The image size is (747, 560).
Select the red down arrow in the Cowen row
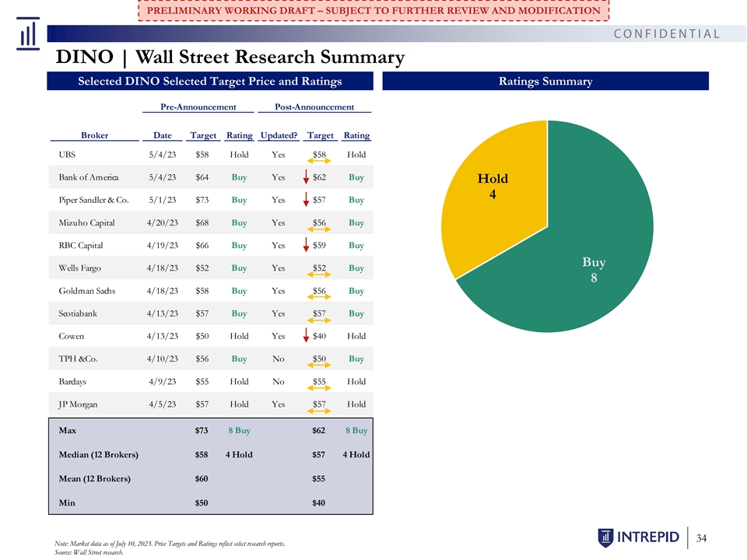(x=306, y=336)
